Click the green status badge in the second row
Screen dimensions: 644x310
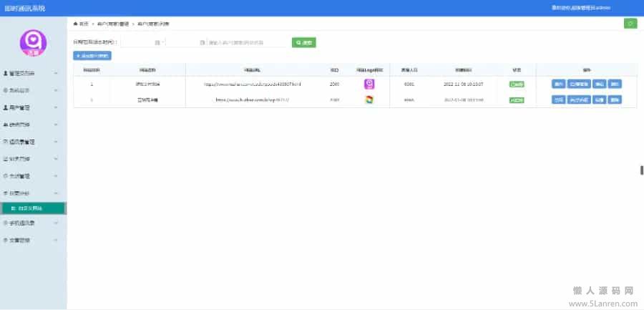[x=517, y=100]
